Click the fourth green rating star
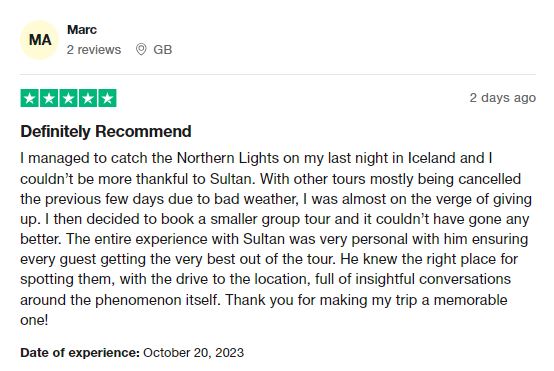Viewport: 554px width, 371px height. click(x=88, y=98)
